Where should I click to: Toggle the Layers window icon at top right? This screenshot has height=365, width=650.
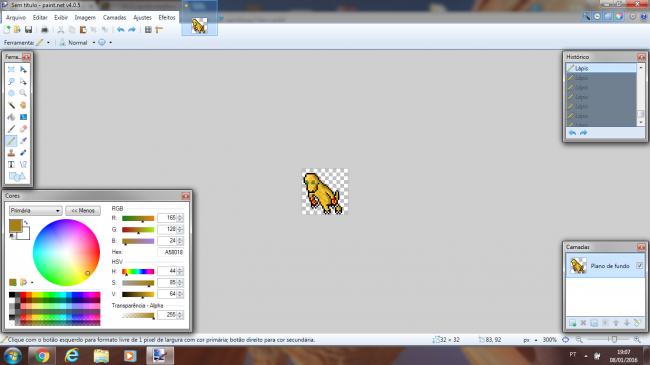pos(608,17)
